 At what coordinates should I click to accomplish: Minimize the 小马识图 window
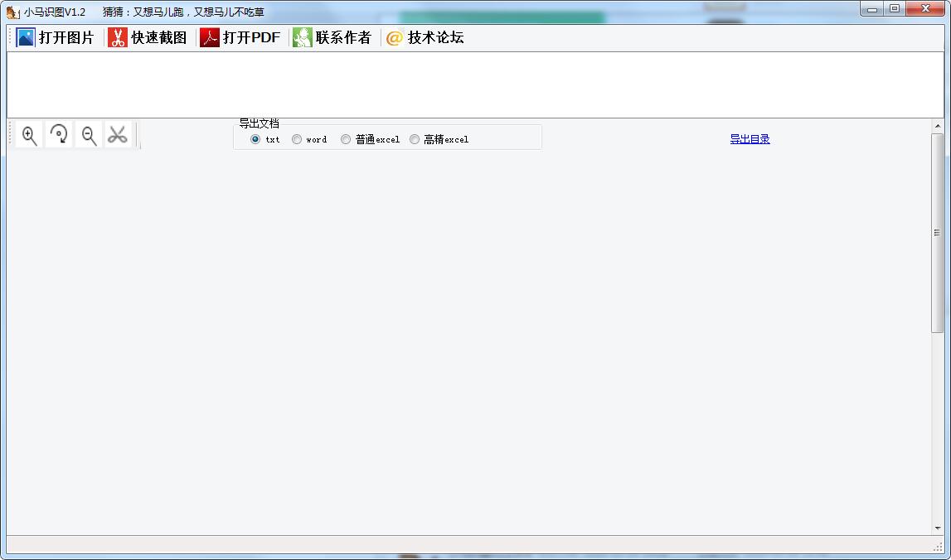tap(871, 8)
